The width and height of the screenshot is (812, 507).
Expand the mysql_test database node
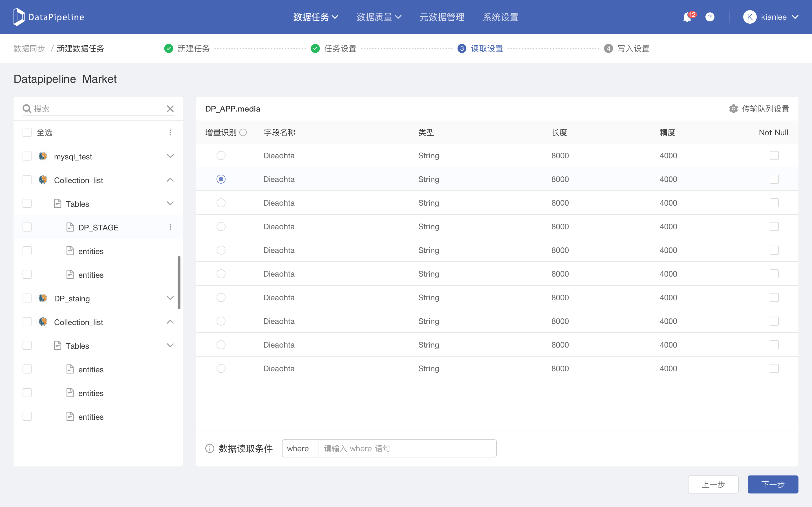pos(170,156)
